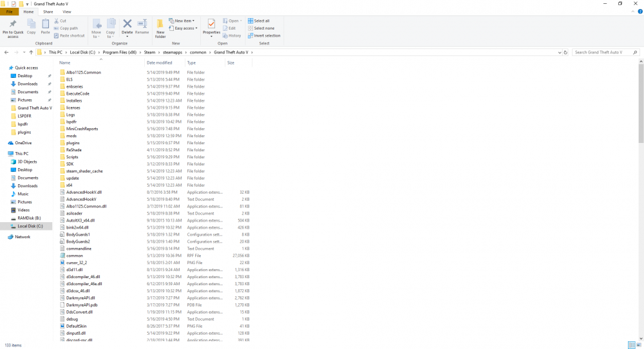Create a New folder from the ribbon
644x349 pixels.
[x=160, y=28]
